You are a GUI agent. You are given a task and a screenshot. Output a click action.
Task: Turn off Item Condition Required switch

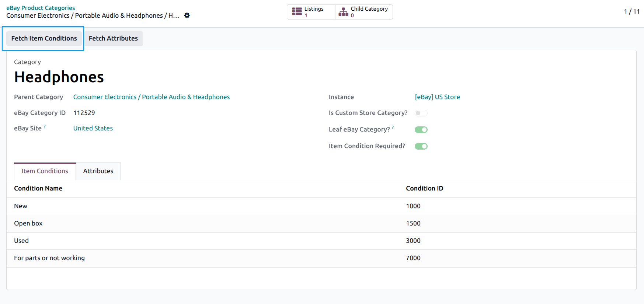point(421,146)
